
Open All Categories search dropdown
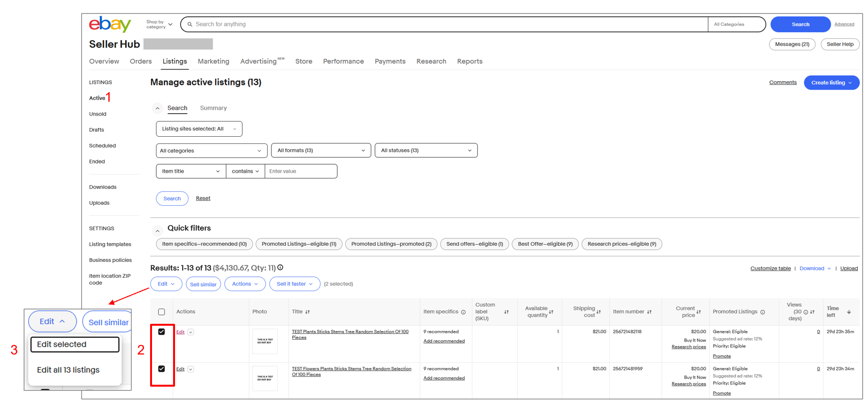(737, 24)
